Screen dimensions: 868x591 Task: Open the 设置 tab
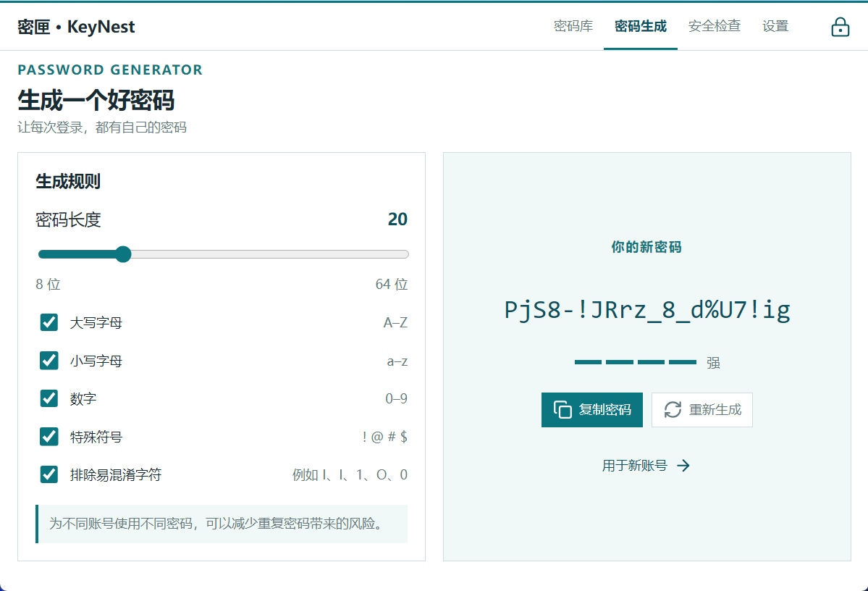775,26
